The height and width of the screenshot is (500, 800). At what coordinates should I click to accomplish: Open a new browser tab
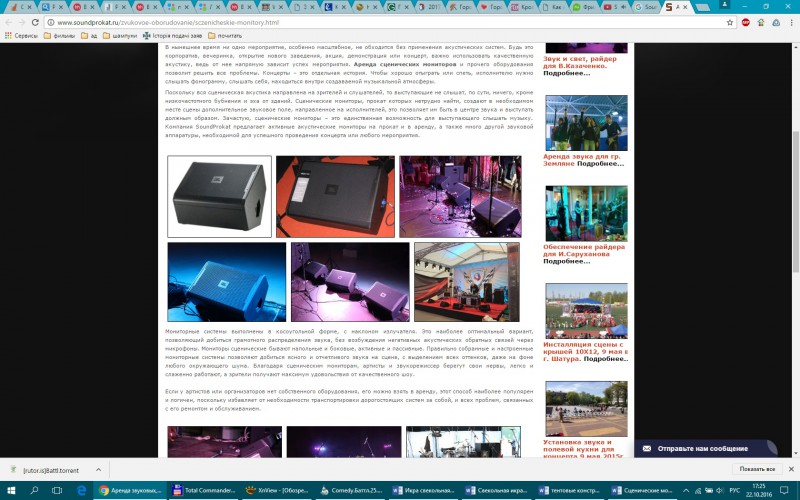(703, 7)
